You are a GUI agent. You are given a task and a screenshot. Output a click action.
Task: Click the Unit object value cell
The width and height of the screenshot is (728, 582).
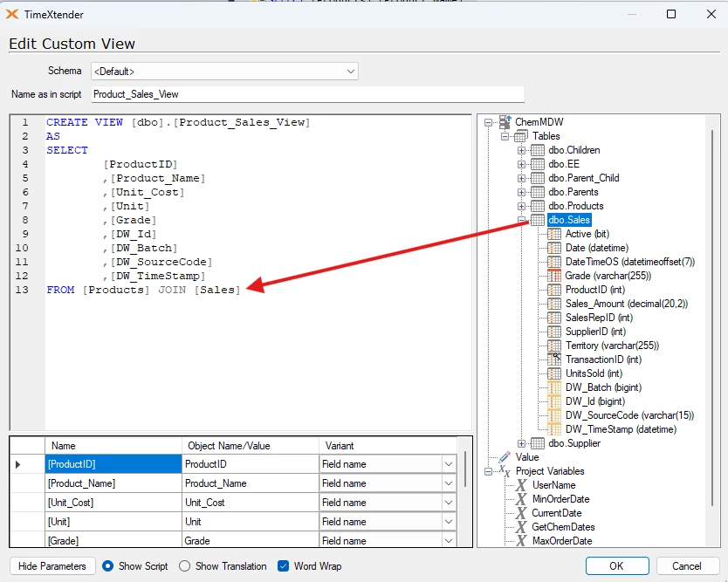click(x=251, y=522)
